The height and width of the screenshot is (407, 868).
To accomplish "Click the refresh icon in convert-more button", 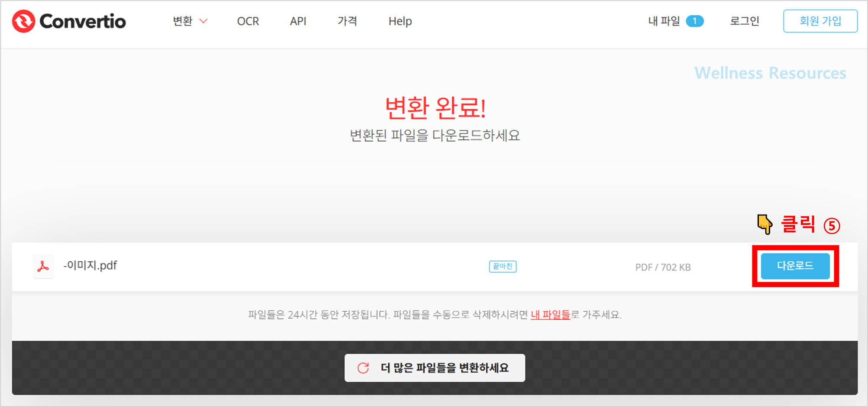I will pyautogui.click(x=363, y=368).
